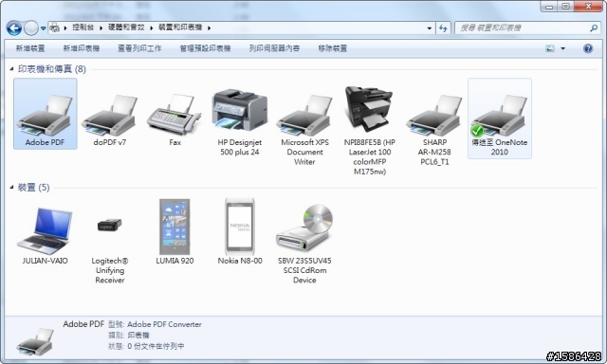Click the forward navigation arrow
Image resolution: width=607 pixels, height=364 pixels.
[31, 27]
